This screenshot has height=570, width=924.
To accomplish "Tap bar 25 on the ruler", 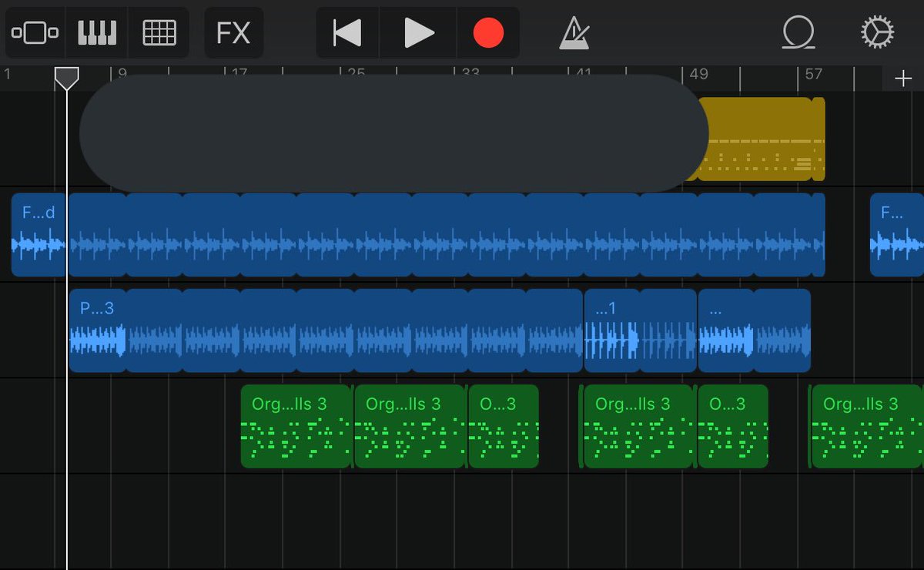I will click(356, 74).
